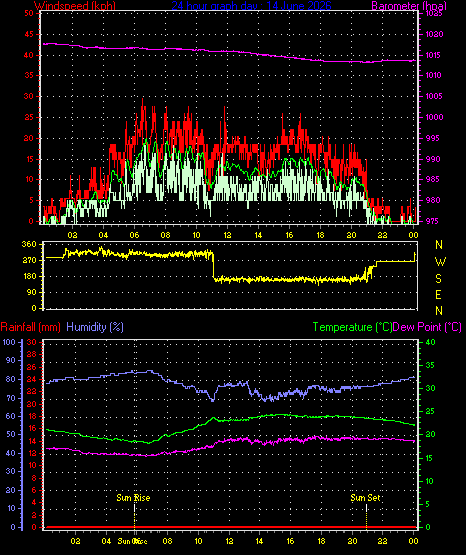Click "12" on the rainfall axis
The height and width of the screenshot is (555, 466).
pos(32,453)
